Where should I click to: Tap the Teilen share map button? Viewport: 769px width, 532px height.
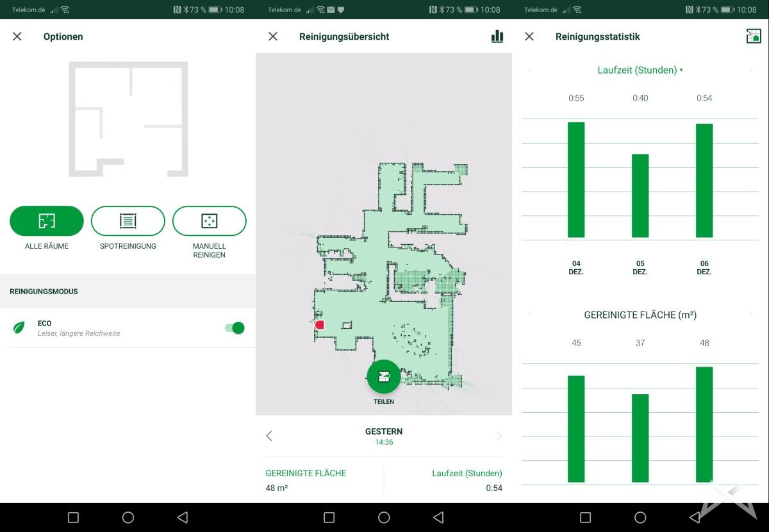coord(384,377)
